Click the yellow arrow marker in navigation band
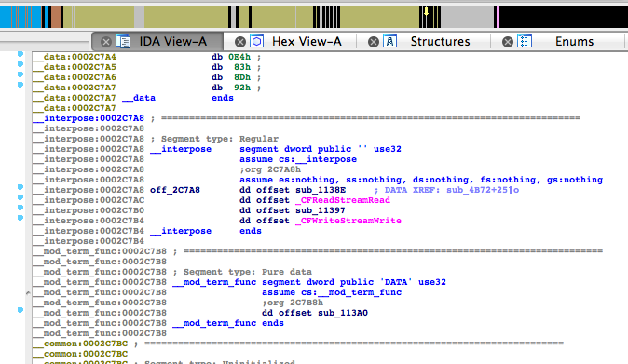This screenshot has width=628, height=364. pos(426,11)
